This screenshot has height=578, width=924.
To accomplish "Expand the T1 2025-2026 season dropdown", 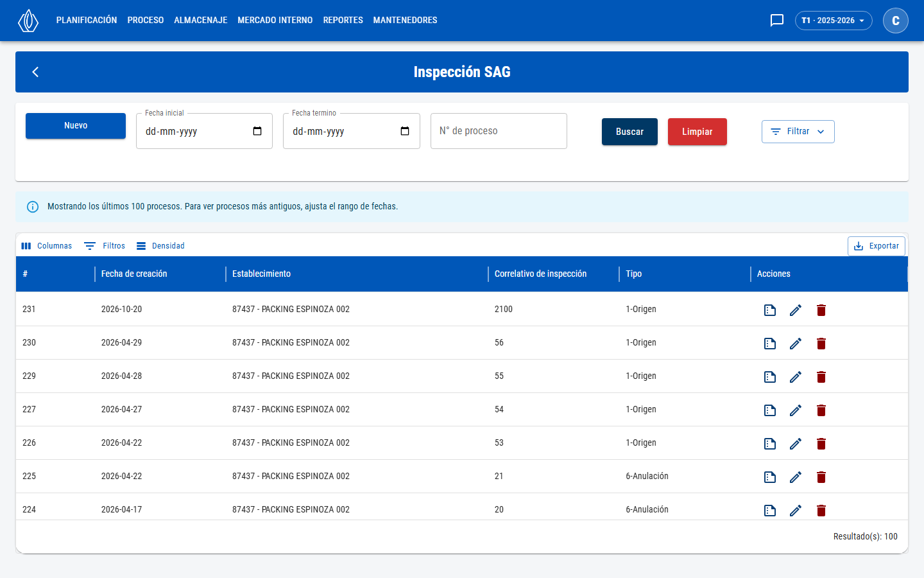I will tap(834, 21).
